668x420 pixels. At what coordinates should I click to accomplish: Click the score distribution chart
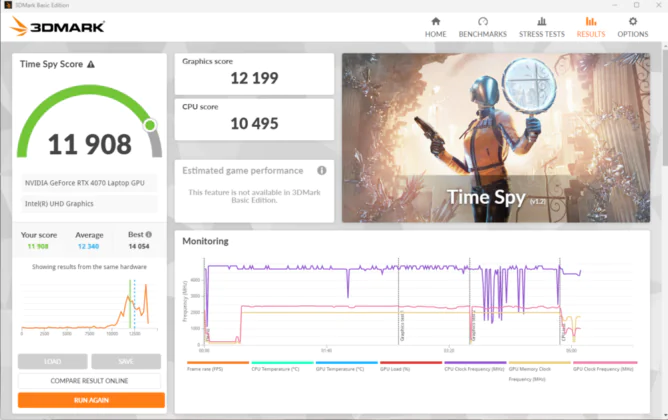pyautogui.click(x=89, y=307)
